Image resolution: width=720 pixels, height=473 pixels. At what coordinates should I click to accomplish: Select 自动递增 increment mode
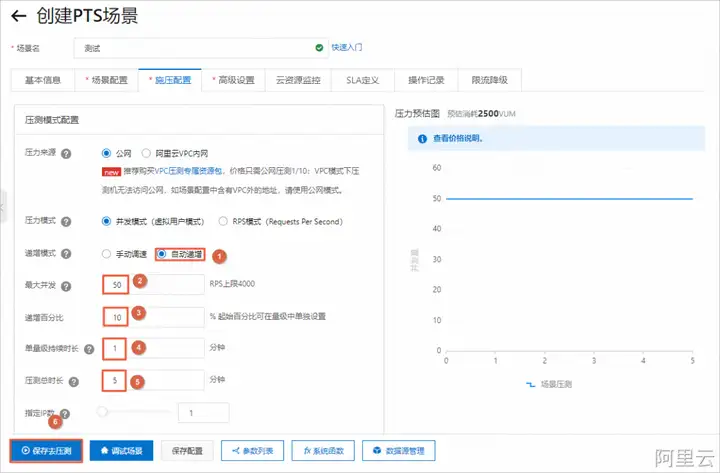[162, 254]
